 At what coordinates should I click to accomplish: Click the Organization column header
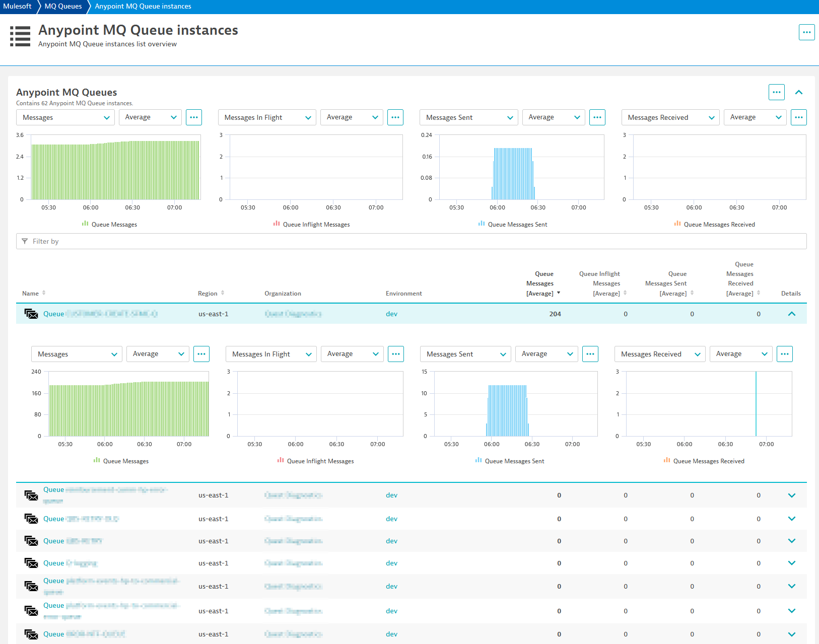(283, 294)
